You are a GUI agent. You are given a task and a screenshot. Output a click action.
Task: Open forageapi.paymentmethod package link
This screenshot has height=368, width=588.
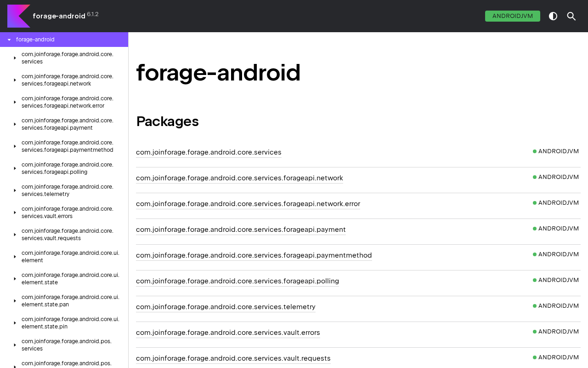pyautogui.click(x=254, y=255)
